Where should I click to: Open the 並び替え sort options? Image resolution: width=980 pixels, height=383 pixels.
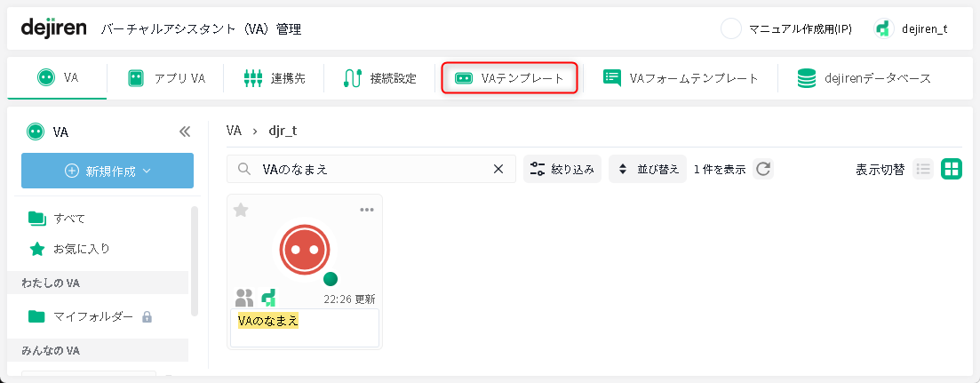pyautogui.click(x=648, y=169)
